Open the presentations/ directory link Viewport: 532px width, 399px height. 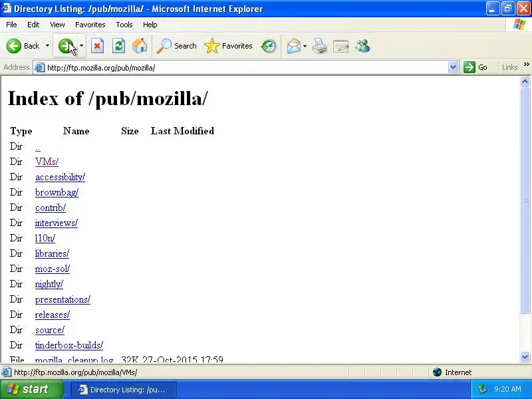point(63,299)
